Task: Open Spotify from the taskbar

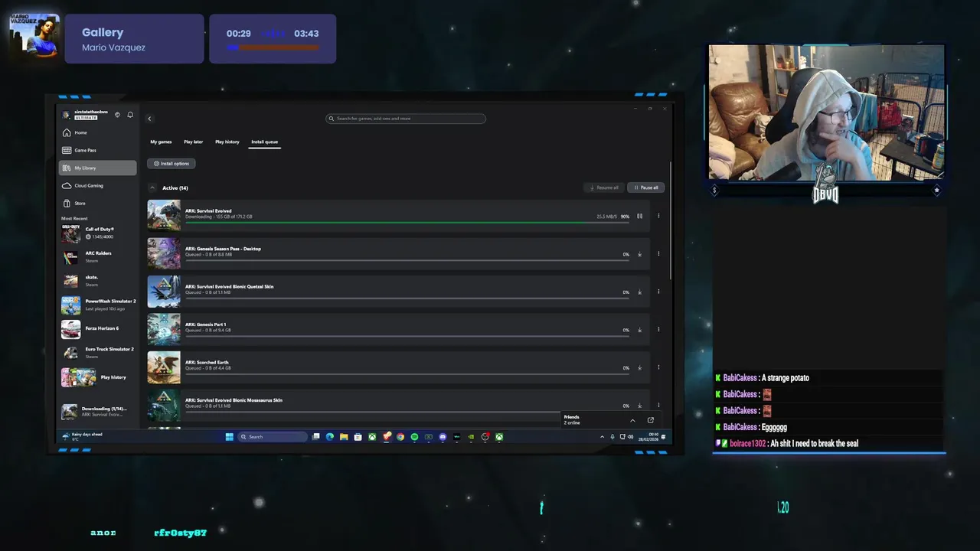Action: click(414, 437)
